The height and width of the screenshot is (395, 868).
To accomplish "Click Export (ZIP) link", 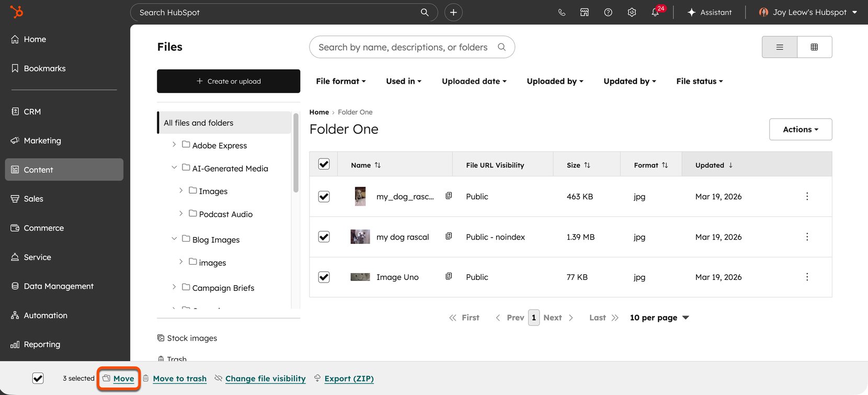I will click(349, 378).
